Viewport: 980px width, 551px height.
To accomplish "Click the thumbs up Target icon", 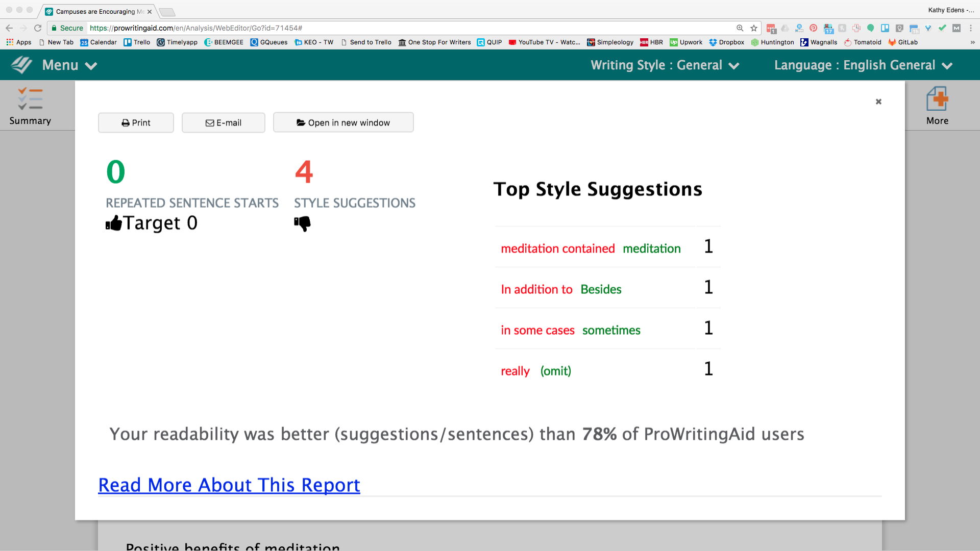I will click(x=114, y=223).
